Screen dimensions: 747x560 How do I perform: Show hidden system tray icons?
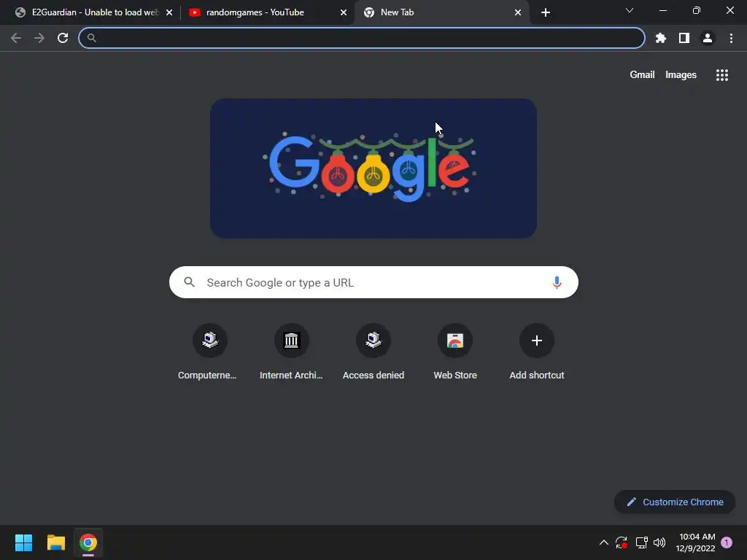tap(603, 542)
